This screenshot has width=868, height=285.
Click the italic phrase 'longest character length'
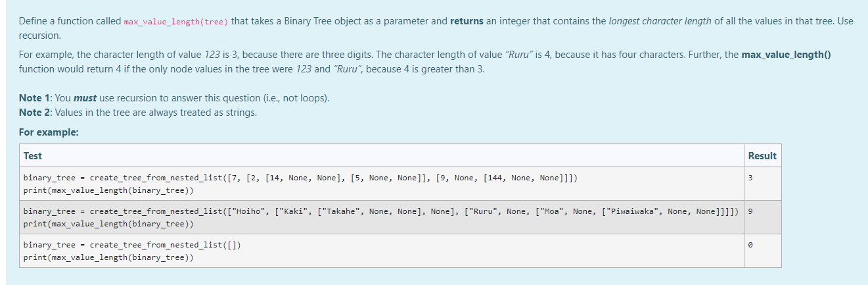click(x=660, y=21)
